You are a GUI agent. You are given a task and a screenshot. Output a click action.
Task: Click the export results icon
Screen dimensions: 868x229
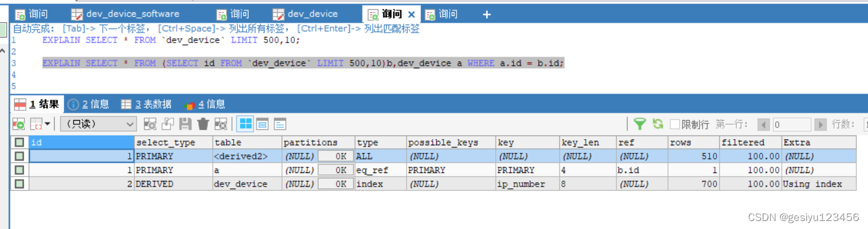[19, 124]
